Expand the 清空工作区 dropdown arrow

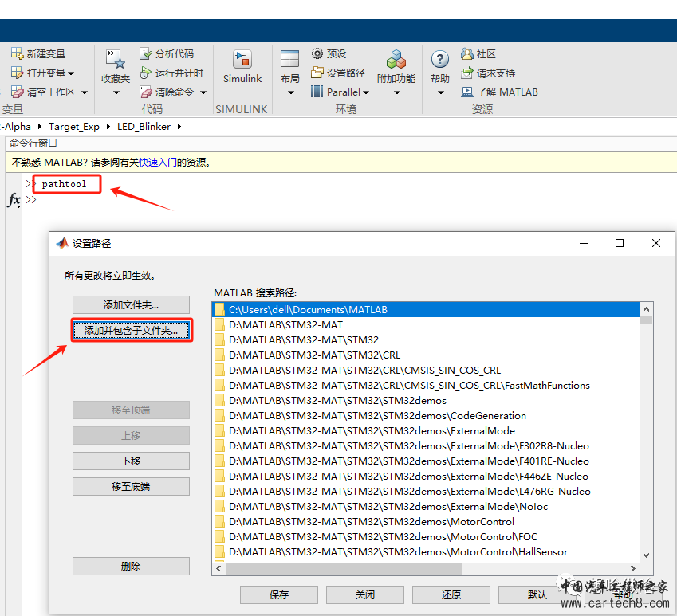point(85,92)
